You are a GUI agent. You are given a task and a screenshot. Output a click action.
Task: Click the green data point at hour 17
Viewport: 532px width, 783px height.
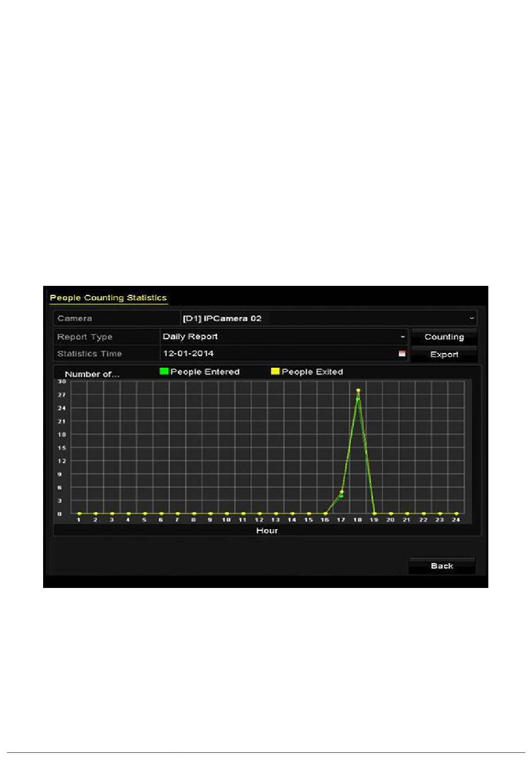[341, 496]
